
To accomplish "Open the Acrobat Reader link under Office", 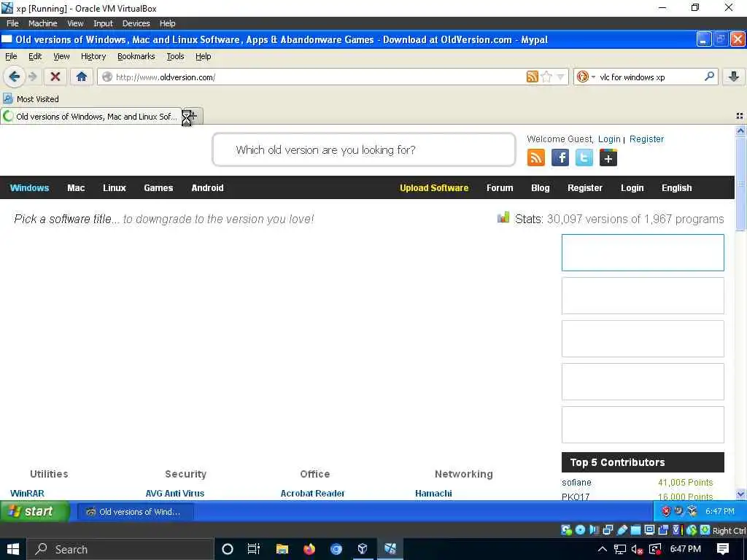I will [x=312, y=494].
